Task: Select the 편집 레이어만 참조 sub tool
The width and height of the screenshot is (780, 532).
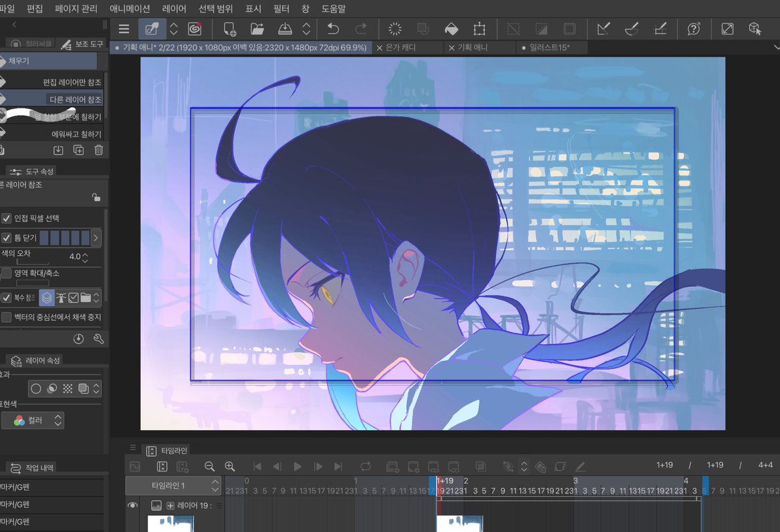Action: 51,82
